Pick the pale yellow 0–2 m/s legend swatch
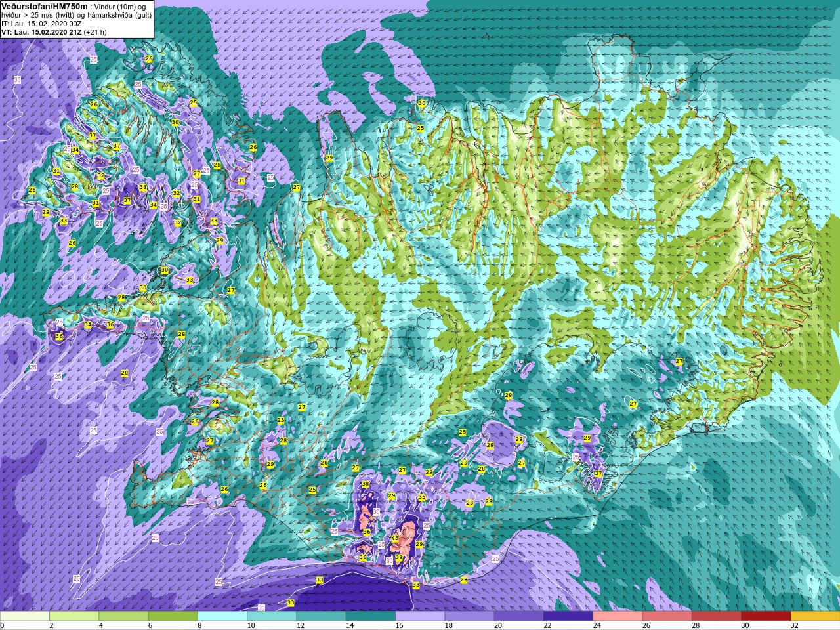Viewport: 840px width, 630px height. (25, 616)
